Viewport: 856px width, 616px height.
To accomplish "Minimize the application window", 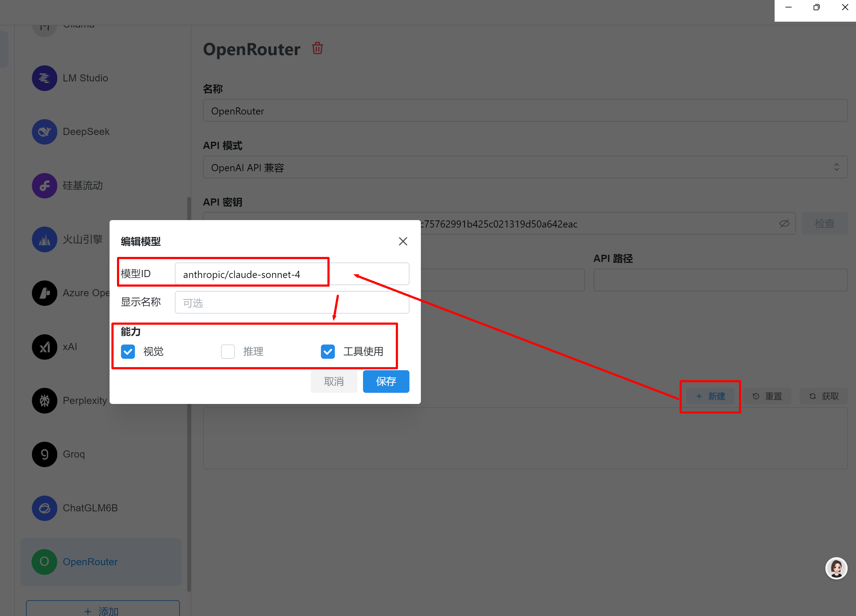I will pos(789,7).
